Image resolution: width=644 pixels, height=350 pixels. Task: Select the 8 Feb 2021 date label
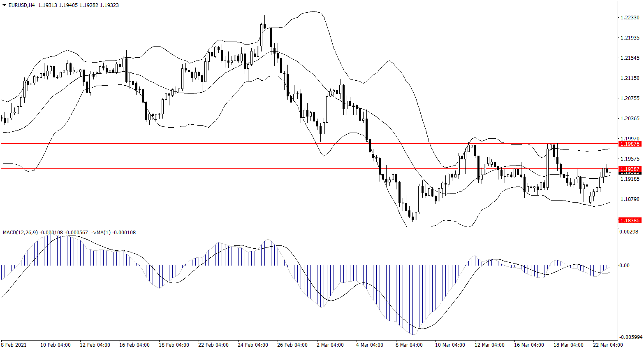coord(14,345)
